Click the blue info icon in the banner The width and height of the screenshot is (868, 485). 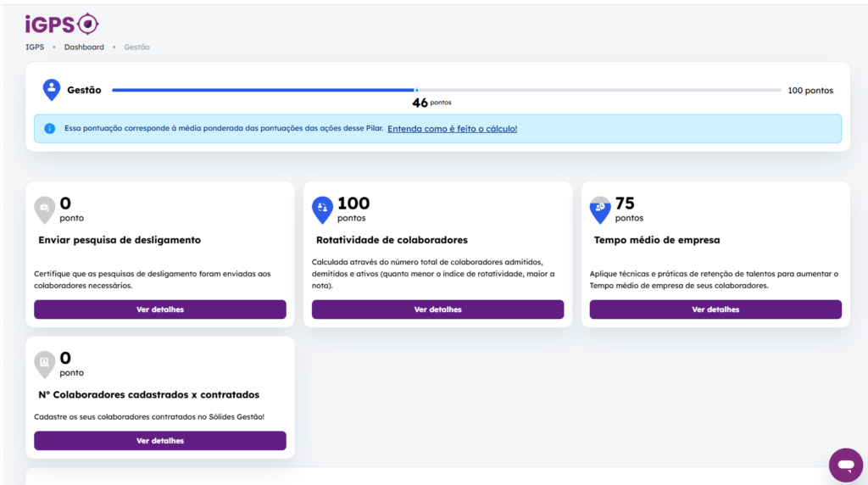(50, 129)
